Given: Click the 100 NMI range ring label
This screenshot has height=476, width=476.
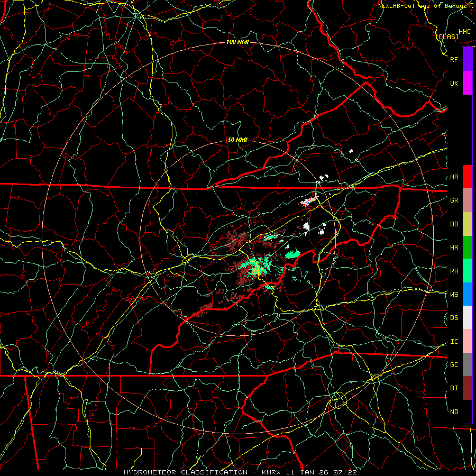Looking at the screenshot, I should [237, 42].
